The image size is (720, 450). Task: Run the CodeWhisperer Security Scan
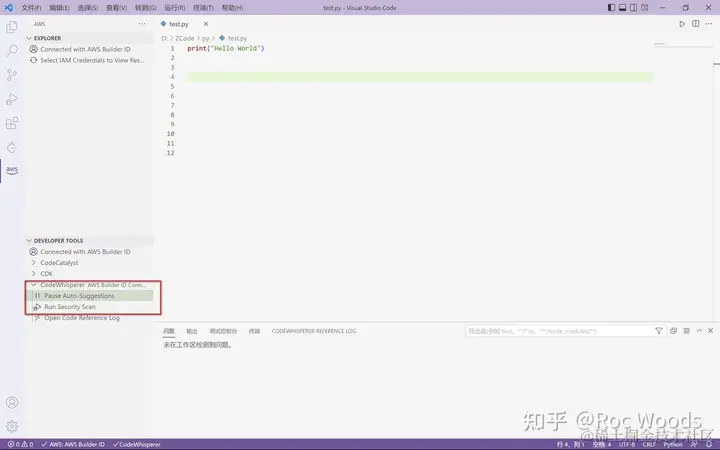[x=90, y=307]
